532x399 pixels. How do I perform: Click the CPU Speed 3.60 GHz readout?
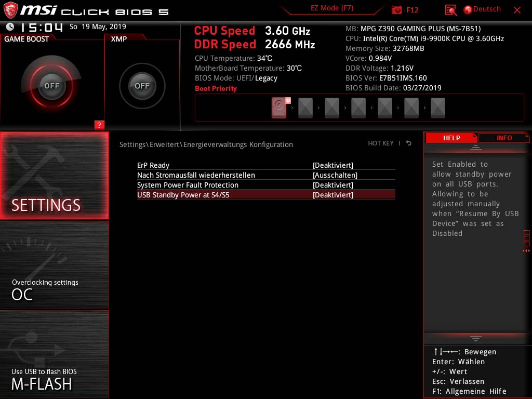tap(252, 31)
